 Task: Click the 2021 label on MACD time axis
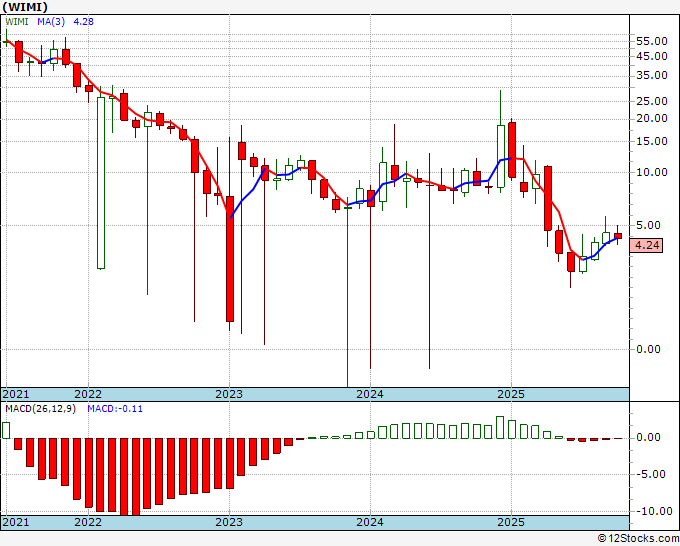[16, 522]
